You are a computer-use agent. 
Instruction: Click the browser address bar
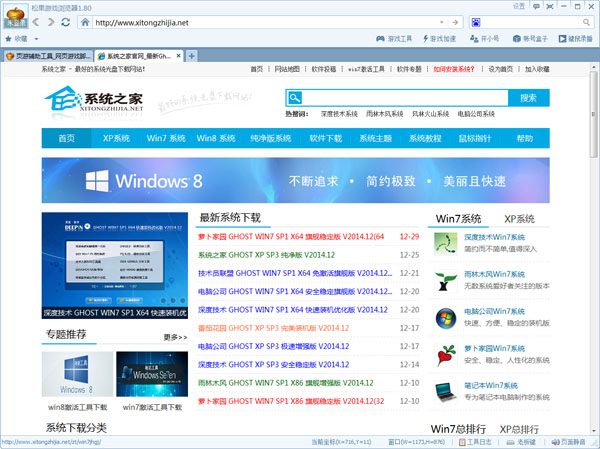[x=264, y=23]
